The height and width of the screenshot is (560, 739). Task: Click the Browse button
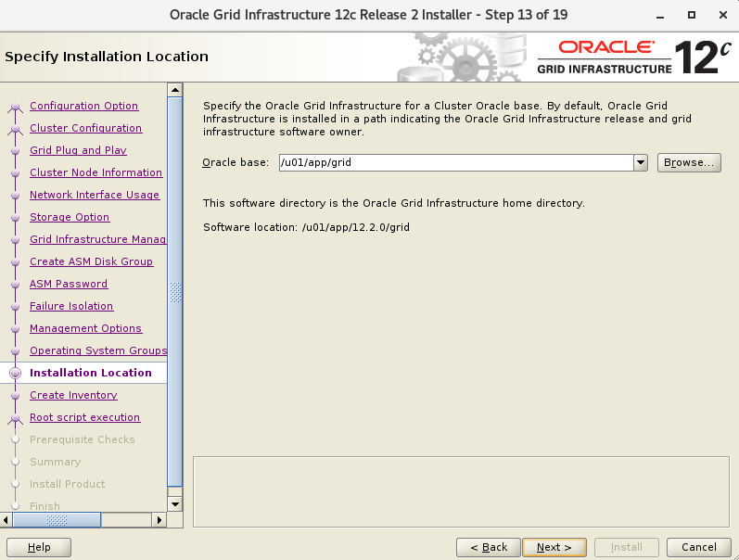click(x=689, y=162)
